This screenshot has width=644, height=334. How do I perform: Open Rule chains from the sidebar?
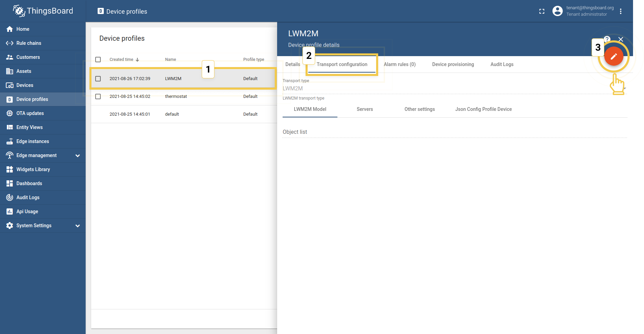pos(29,43)
